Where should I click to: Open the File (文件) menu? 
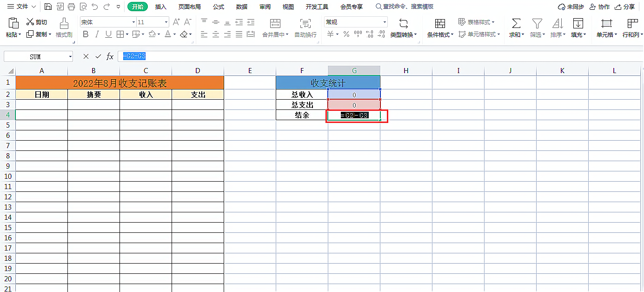21,7
